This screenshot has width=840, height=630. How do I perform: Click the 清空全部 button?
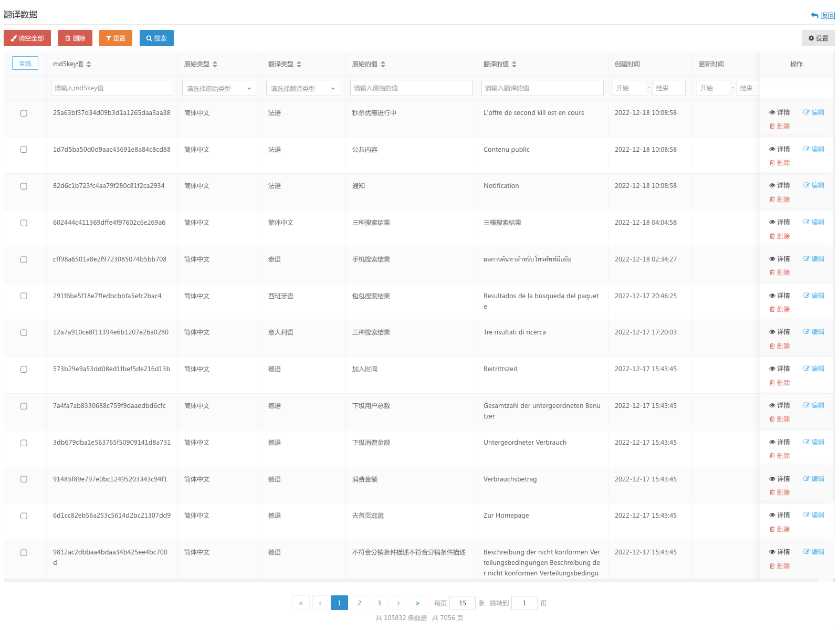(27, 38)
